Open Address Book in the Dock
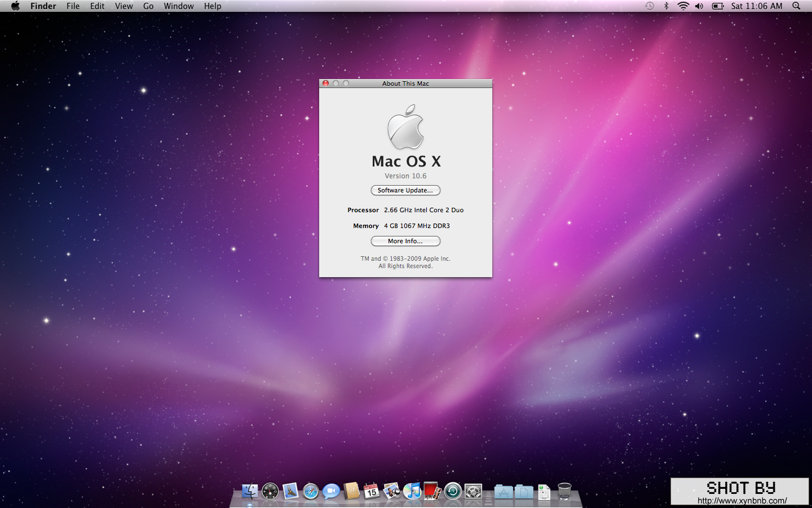 tap(351, 491)
